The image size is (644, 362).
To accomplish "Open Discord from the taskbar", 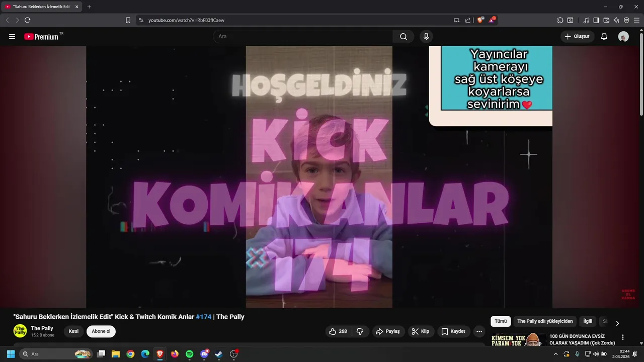I will click(204, 354).
